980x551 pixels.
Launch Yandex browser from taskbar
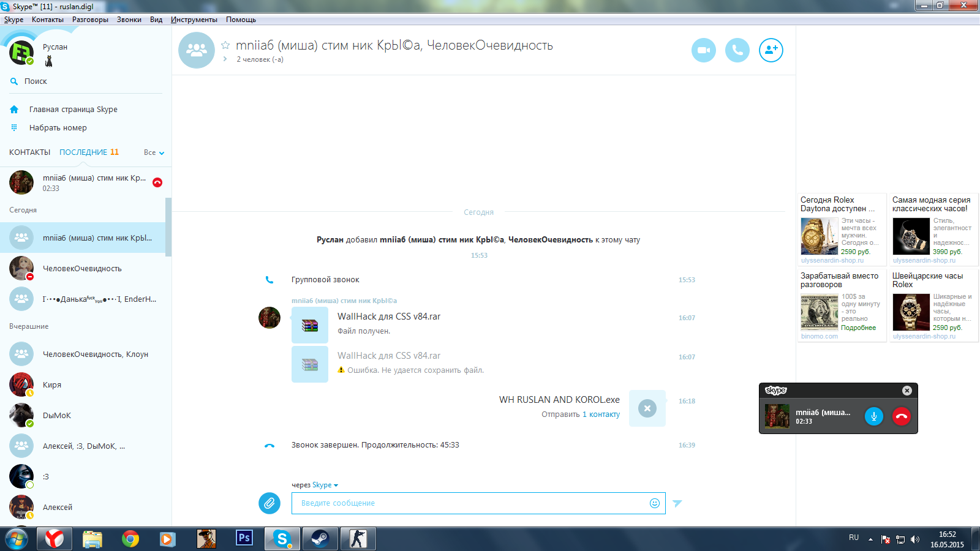(55, 539)
